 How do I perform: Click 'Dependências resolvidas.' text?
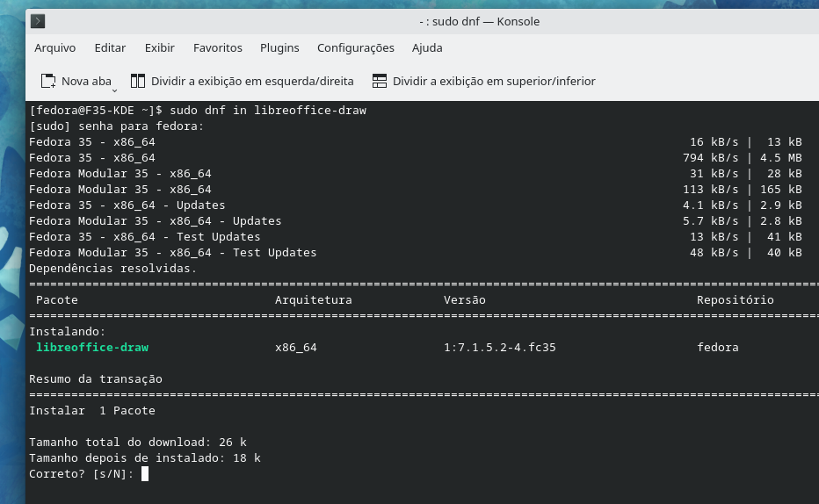112,268
